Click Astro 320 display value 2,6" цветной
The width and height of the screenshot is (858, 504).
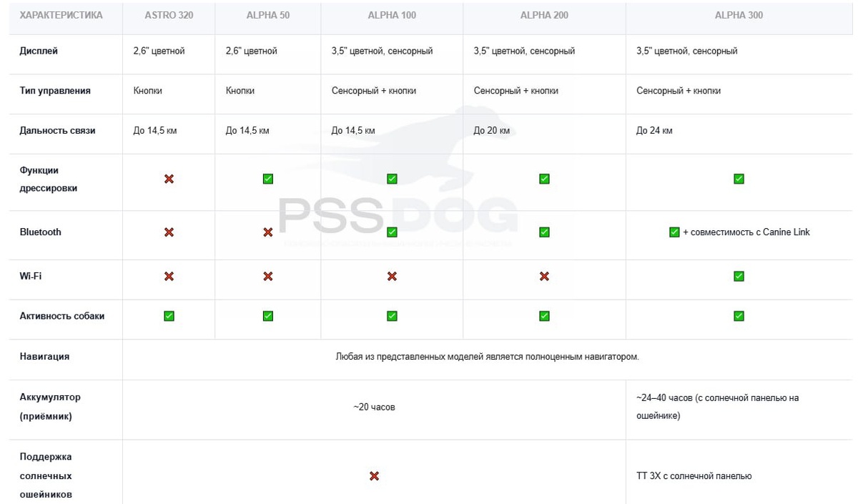[x=159, y=51]
